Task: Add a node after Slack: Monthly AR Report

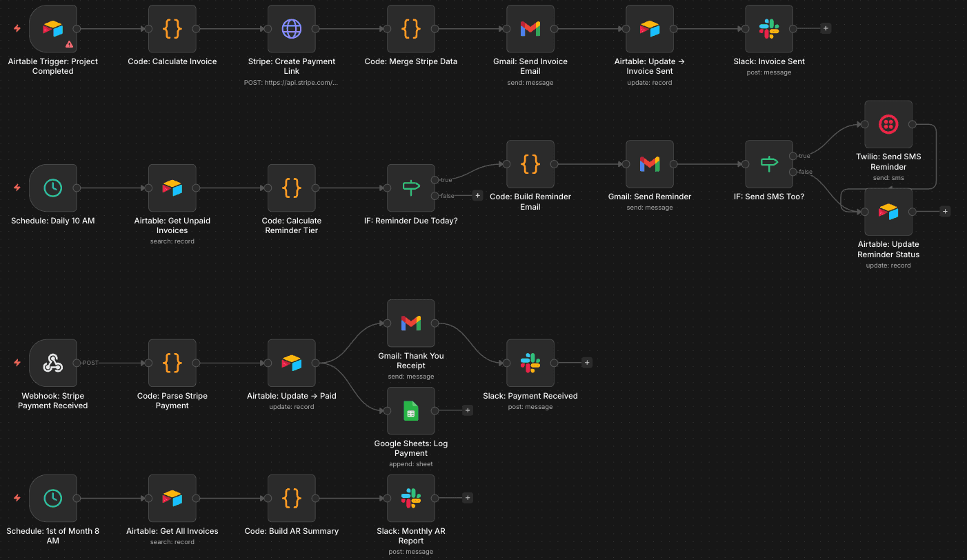Action: coord(468,497)
